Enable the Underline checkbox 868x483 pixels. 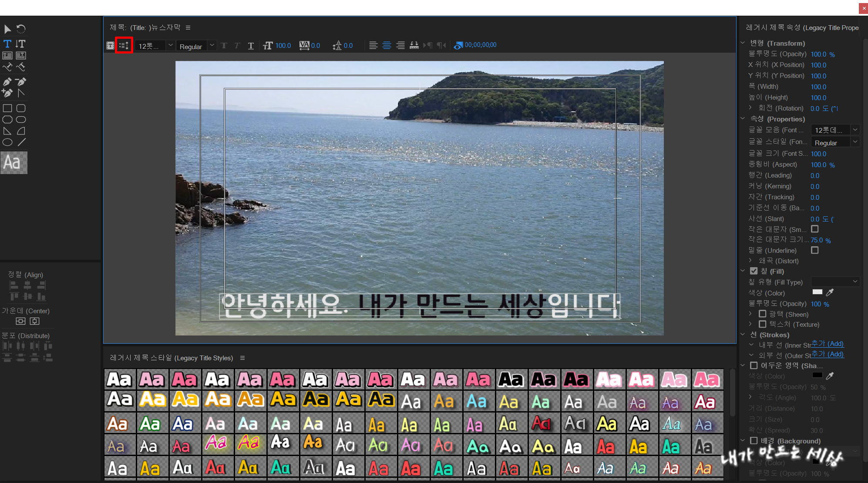point(815,250)
